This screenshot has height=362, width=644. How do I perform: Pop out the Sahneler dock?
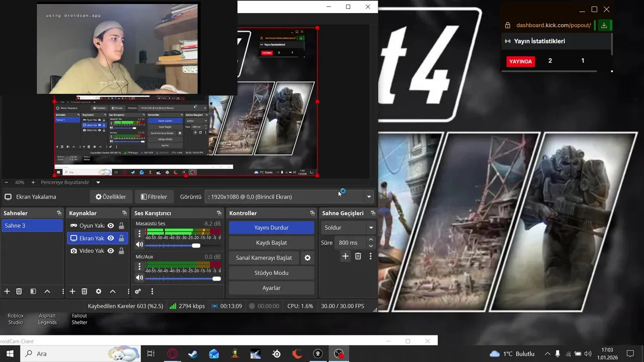point(59,213)
